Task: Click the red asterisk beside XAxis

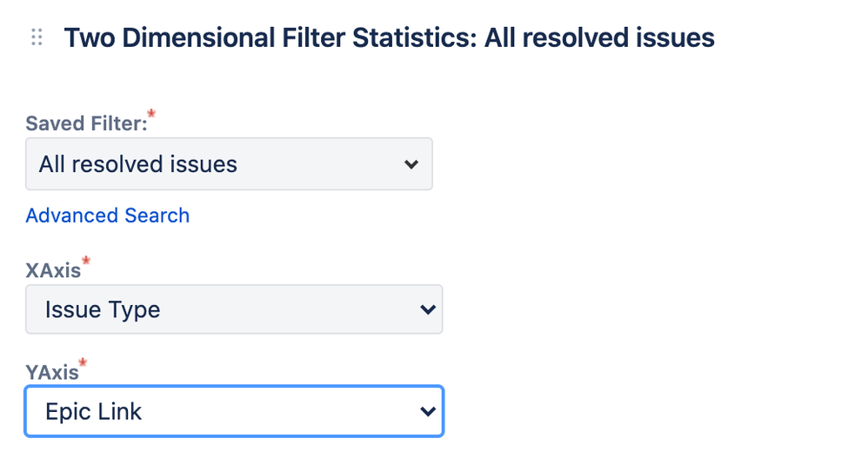Action: tap(86, 261)
